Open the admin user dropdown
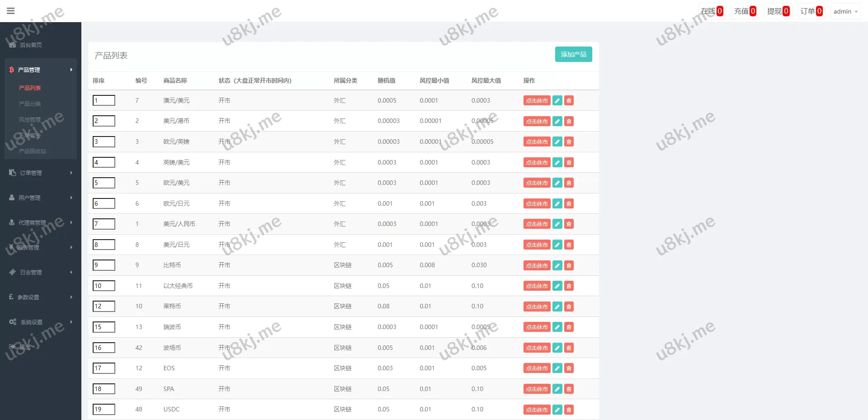This screenshot has height=420, width=868. 845,11
